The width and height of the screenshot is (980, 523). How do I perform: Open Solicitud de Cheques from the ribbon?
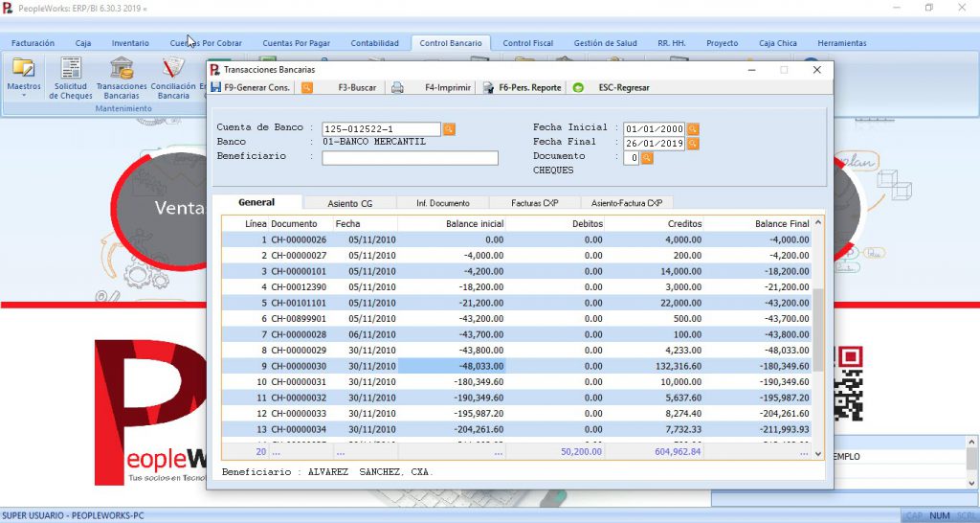pos(71,78)
